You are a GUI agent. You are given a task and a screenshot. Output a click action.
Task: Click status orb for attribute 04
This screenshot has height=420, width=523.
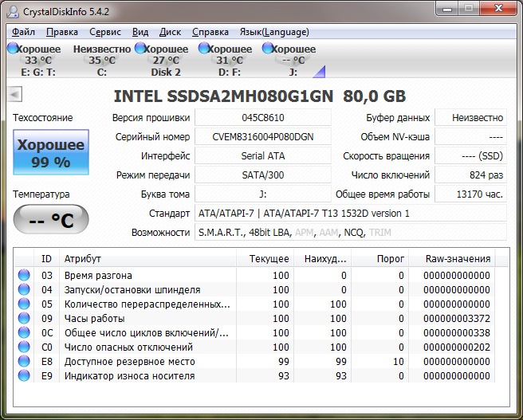point(24,289)
